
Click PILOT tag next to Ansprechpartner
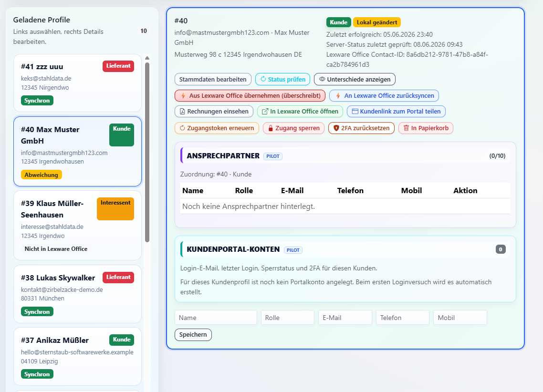273,156
